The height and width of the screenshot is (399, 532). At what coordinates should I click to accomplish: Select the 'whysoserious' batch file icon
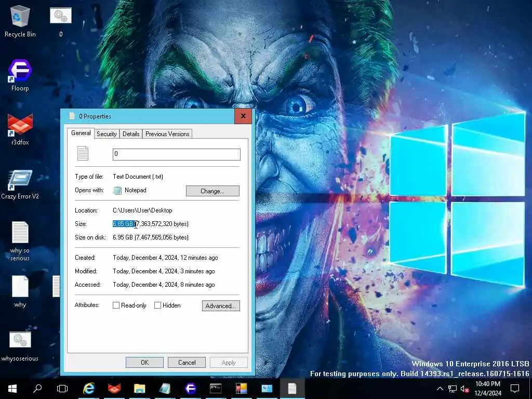tap(20, 347)
